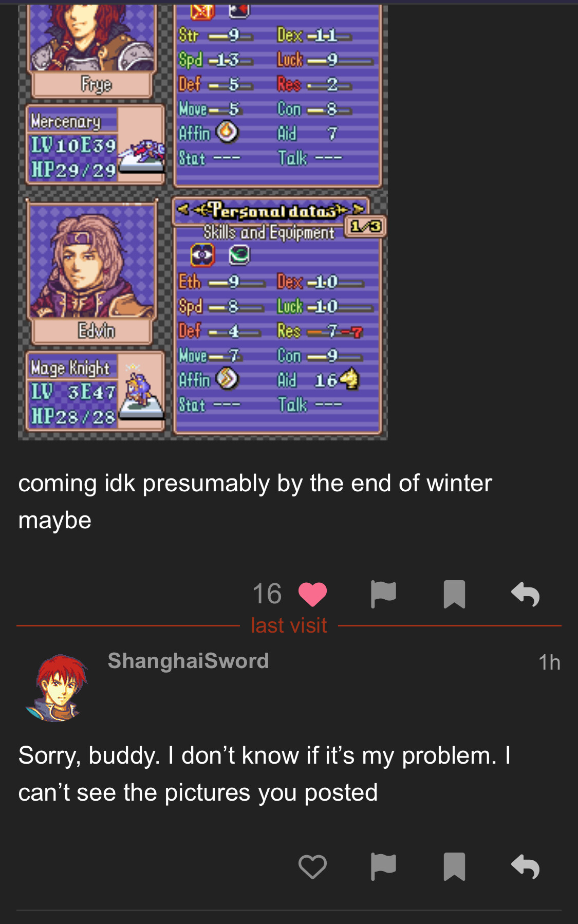Viewport: 578px width, 924px height.
Task: Click Edvin's green skill icon
Action: pyautogui.click(x=239, y=255)
